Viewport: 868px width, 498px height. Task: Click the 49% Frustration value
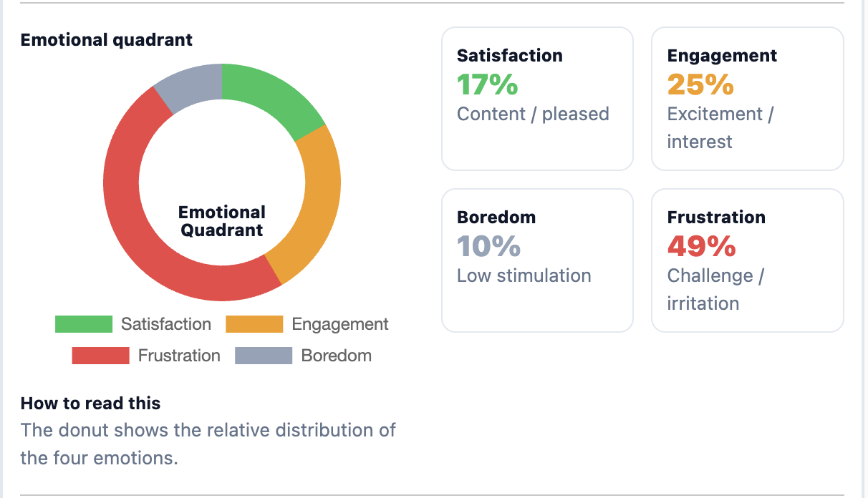(701, 247)
